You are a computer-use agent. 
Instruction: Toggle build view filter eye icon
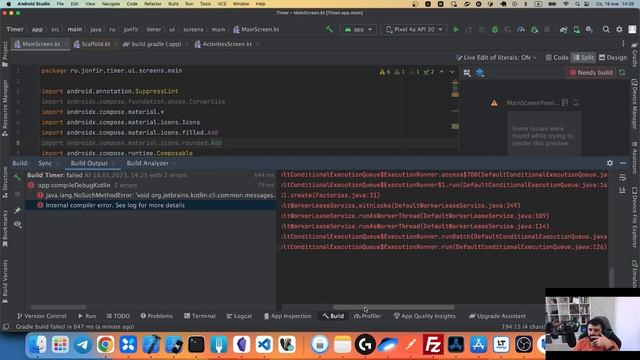(x=17, y=224)
